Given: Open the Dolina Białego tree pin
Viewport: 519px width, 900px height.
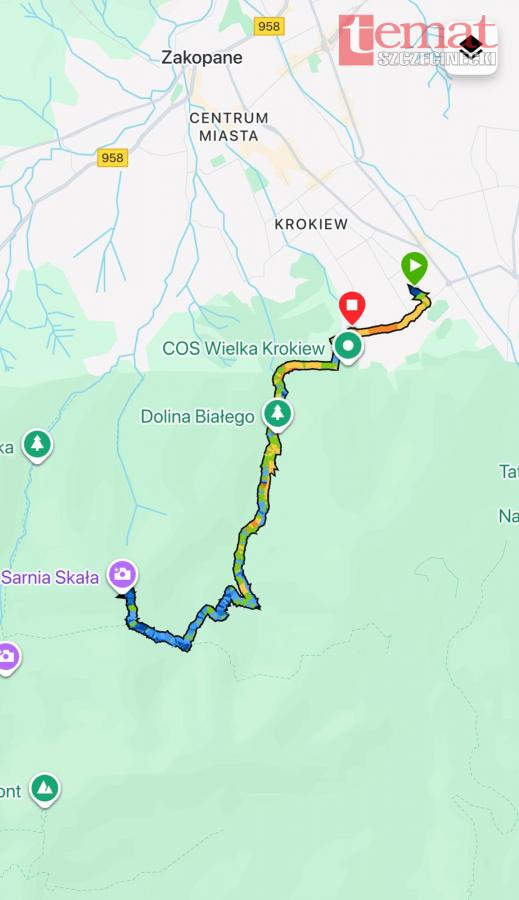Looking at the screenshot, I should tap(278, 414).
